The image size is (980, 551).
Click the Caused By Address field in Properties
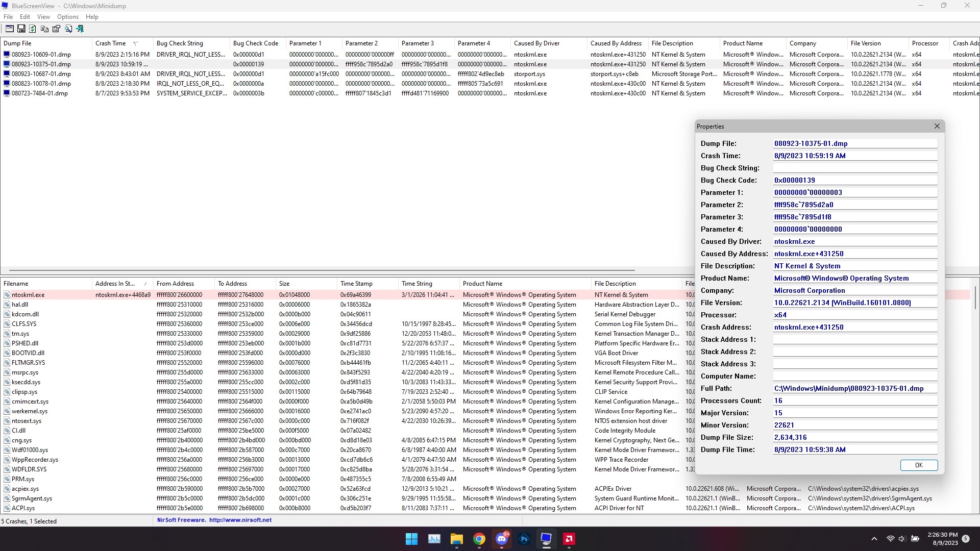(855, 254)
